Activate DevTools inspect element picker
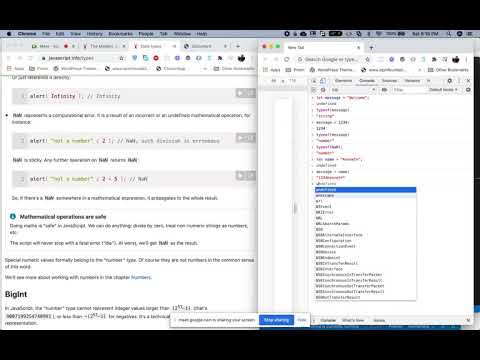Image resolution: width=480 pixels, height=360 pixels. pos(314,81)
